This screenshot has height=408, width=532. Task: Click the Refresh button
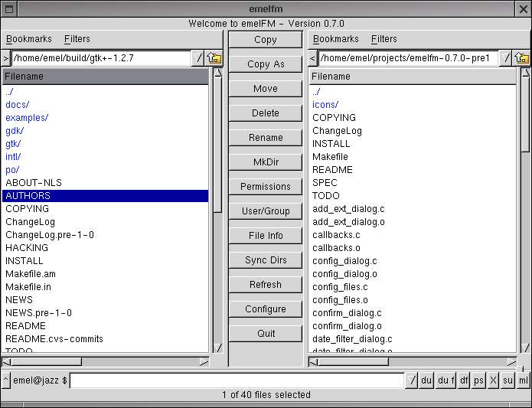point(266,284)
